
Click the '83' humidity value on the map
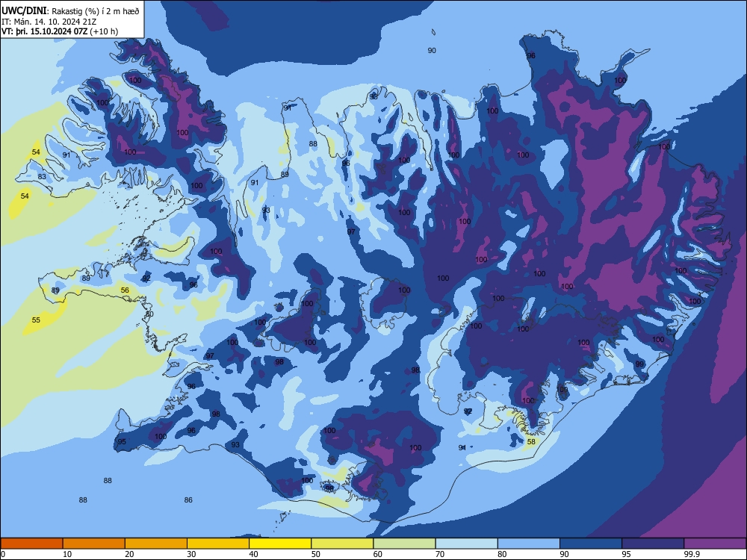(42, 177)
